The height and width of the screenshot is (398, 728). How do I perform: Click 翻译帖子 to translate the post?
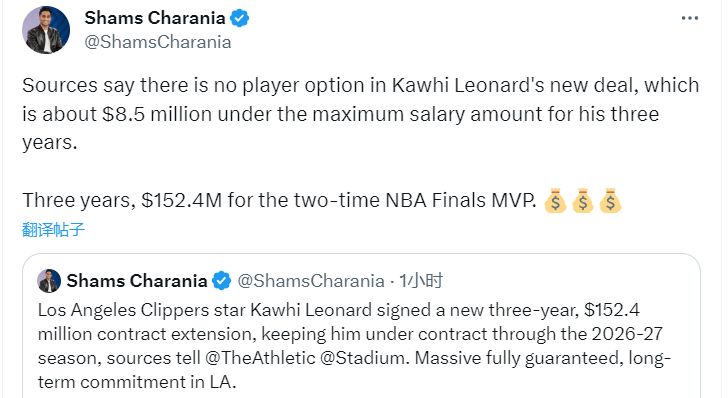[53, 229]
